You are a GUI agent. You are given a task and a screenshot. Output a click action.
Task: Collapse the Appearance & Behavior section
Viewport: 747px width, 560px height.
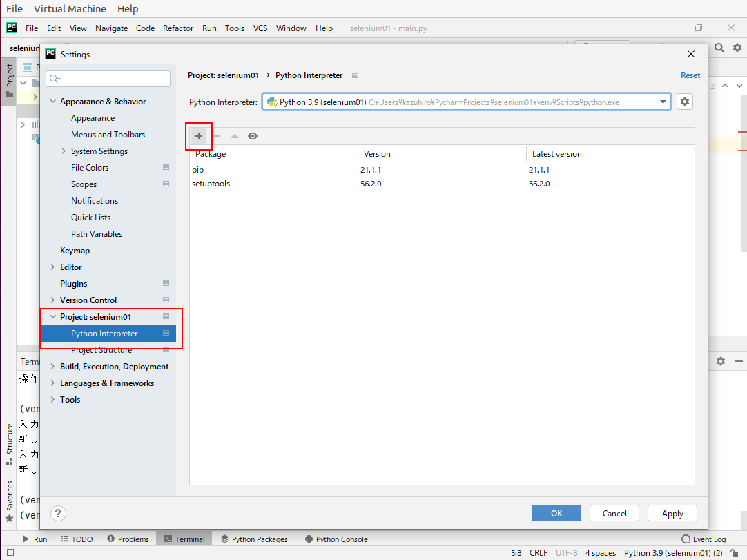(x=53, y=102)
